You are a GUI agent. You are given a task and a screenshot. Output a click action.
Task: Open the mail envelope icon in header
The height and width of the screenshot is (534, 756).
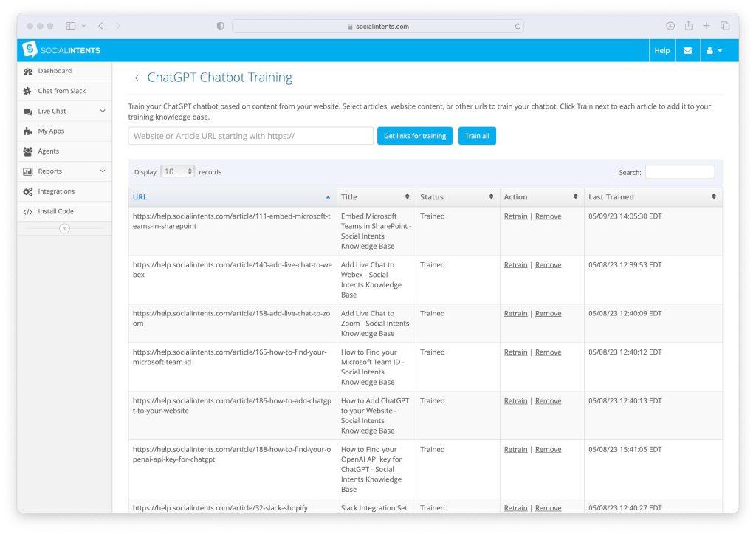click(x=687, y=50)
